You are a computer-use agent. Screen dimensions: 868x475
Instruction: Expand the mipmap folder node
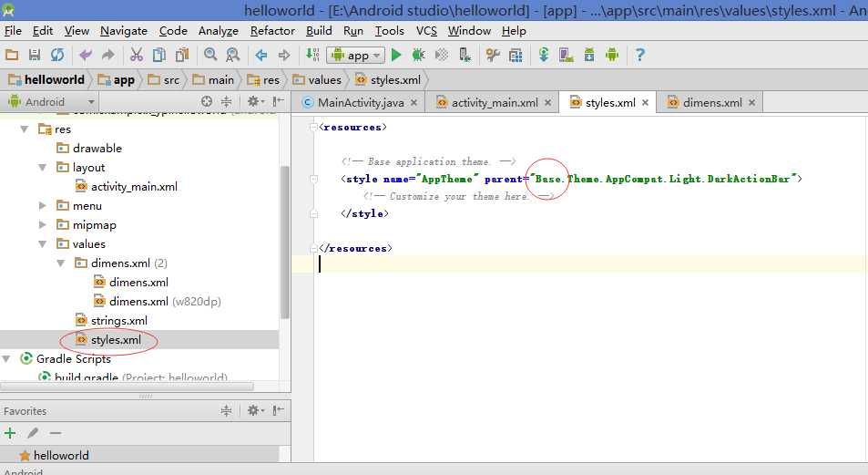coord(42,225)
